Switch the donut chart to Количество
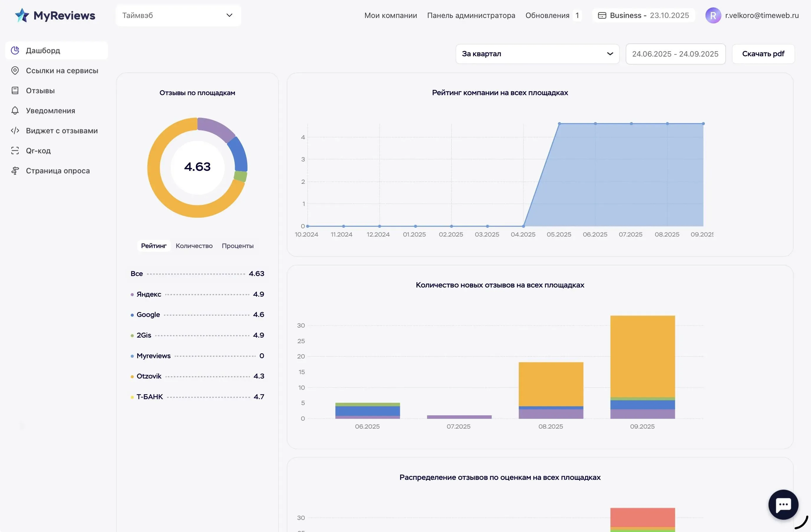This screenshot has width=811, height=532. click(194, 246)
